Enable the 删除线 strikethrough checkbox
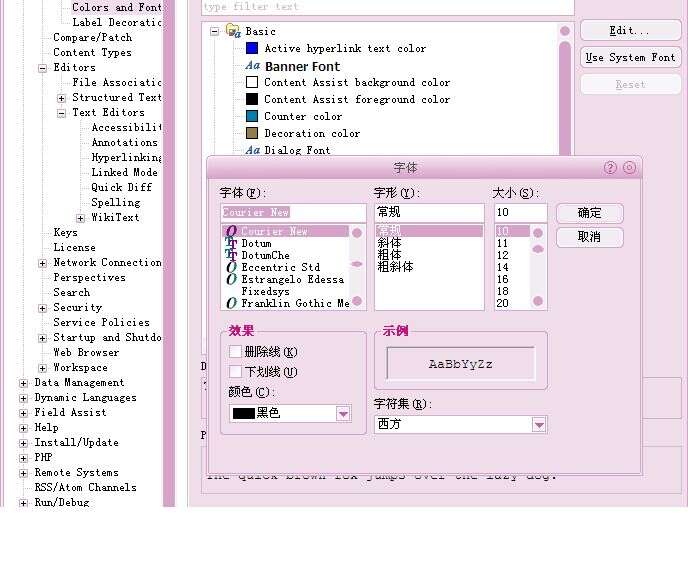This screenshot has width=688, height=582. [x=235, y=352]
